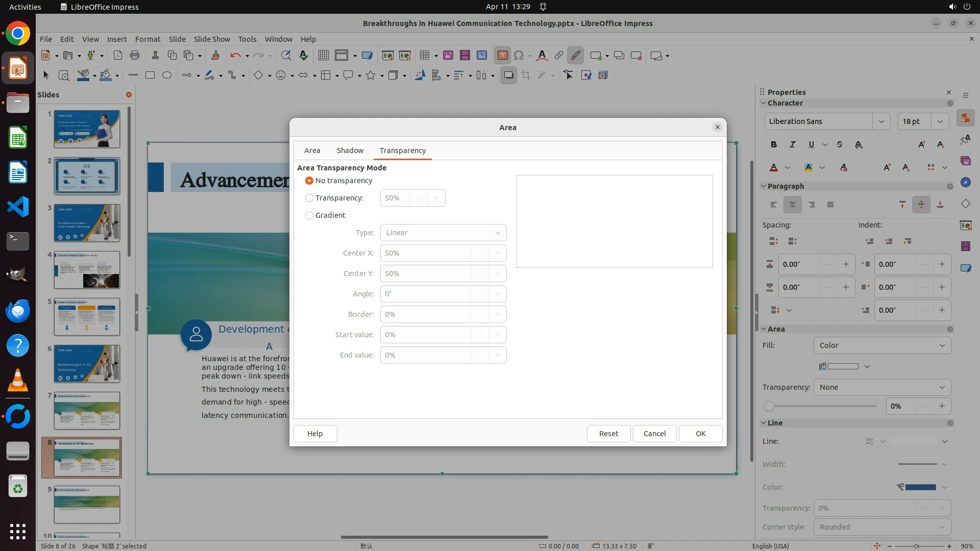Select the Ellipse drawing tool

tap(167, 76)
